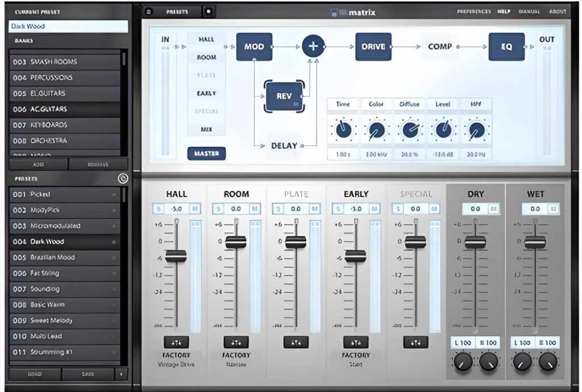Select the DRIVE module
Screen dimensions: 582x392
[x=373, y=47]
